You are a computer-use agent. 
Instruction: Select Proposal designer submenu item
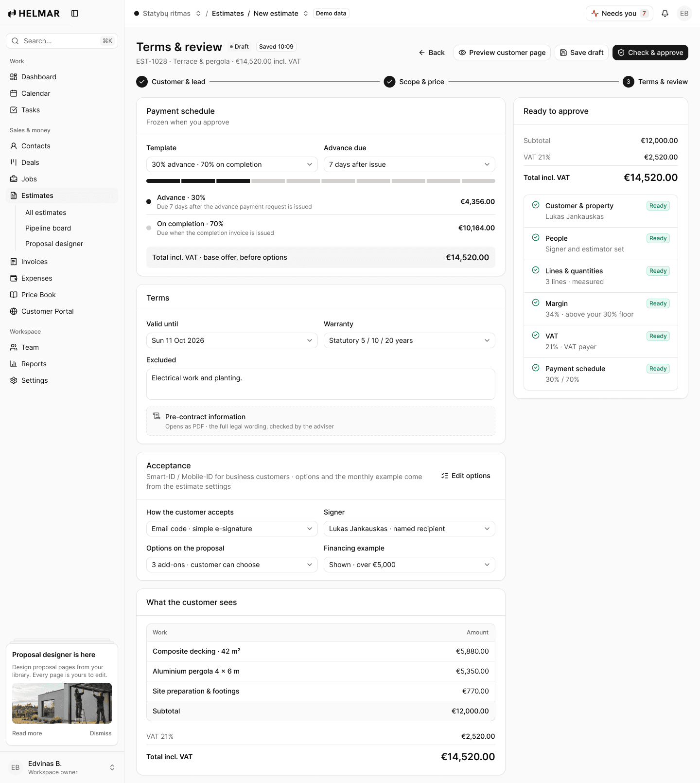54,244
